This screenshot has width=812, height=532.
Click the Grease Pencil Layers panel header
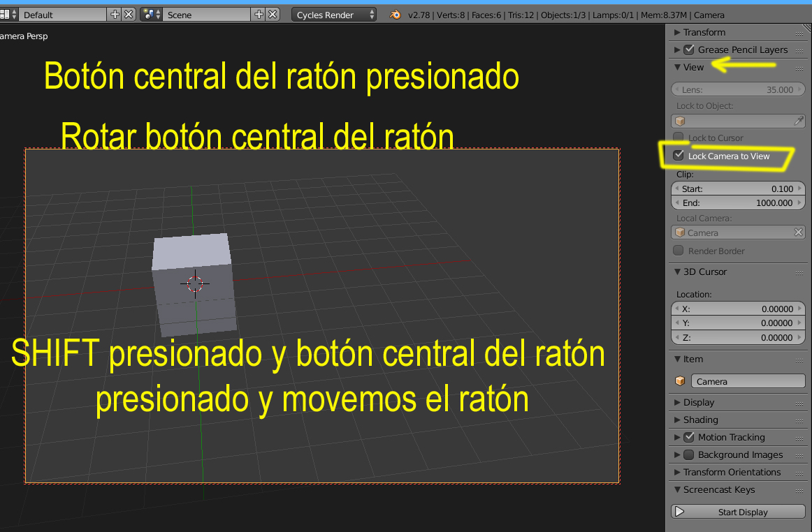[738, 50]
